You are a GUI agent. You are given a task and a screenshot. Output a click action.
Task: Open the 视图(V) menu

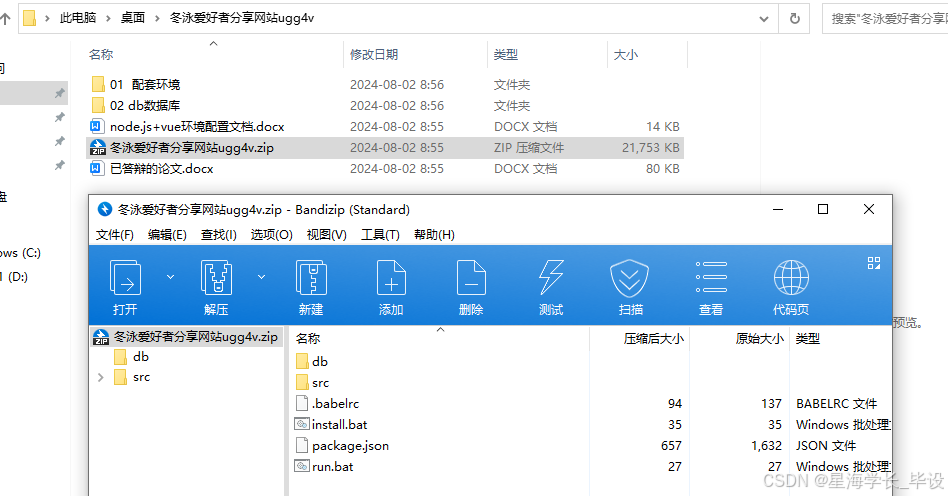pyautogui.click(x=326, y=235)
